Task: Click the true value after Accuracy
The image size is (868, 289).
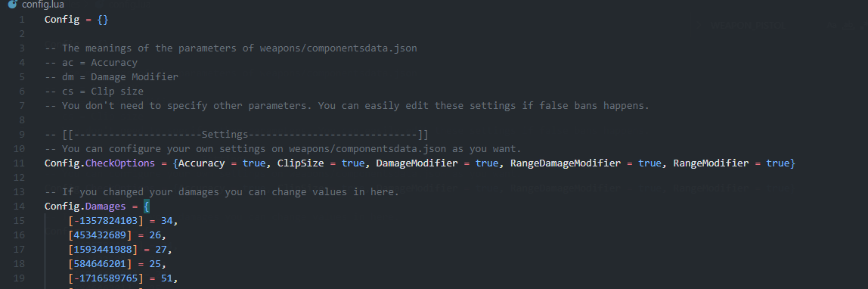Action: point(254,163)
